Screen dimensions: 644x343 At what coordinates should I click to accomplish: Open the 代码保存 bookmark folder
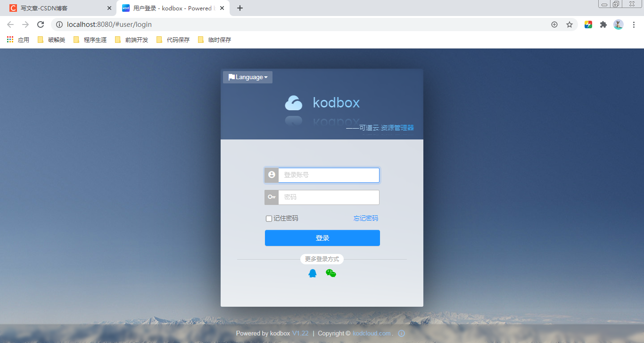(x=173, y=40)
